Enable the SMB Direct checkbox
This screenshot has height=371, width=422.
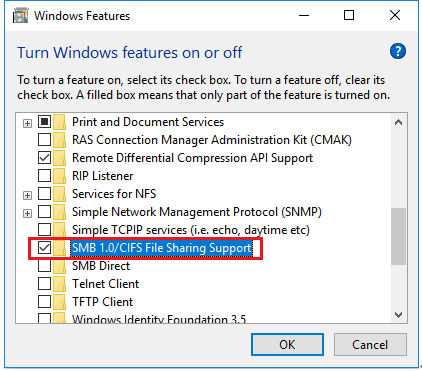click(x=44, y=266)
